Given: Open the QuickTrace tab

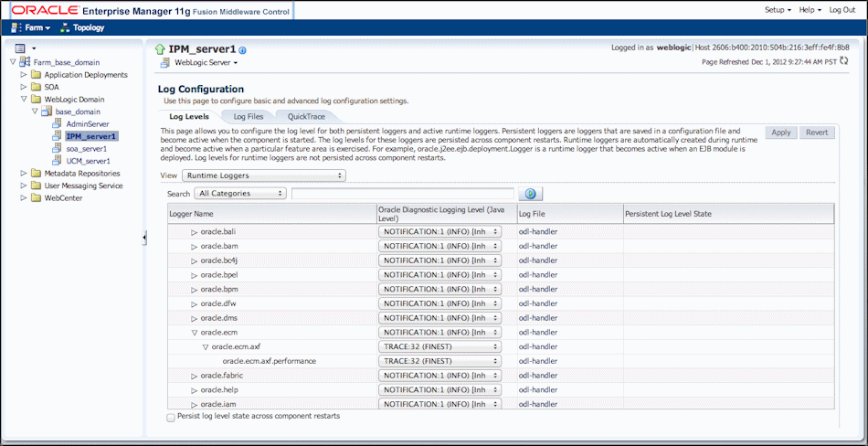Looking at the screenshot, I should [x=307, y=117].
